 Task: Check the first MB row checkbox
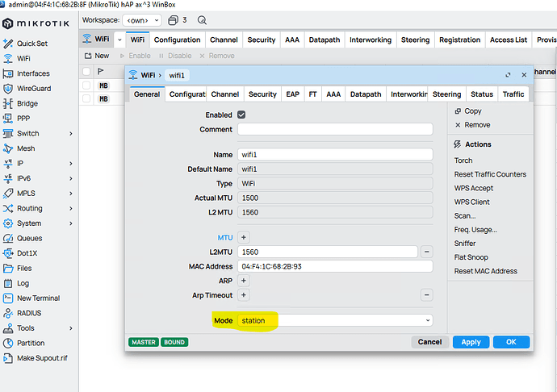point(86,85)
